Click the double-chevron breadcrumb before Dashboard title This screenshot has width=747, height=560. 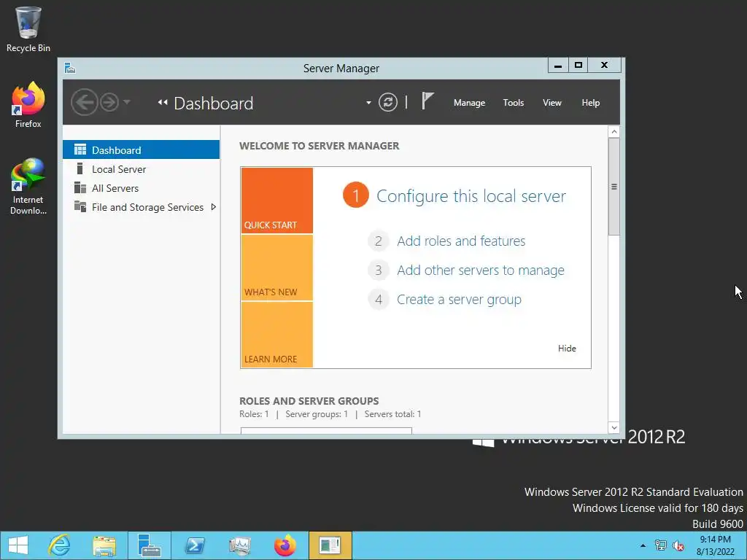(163, 102)
